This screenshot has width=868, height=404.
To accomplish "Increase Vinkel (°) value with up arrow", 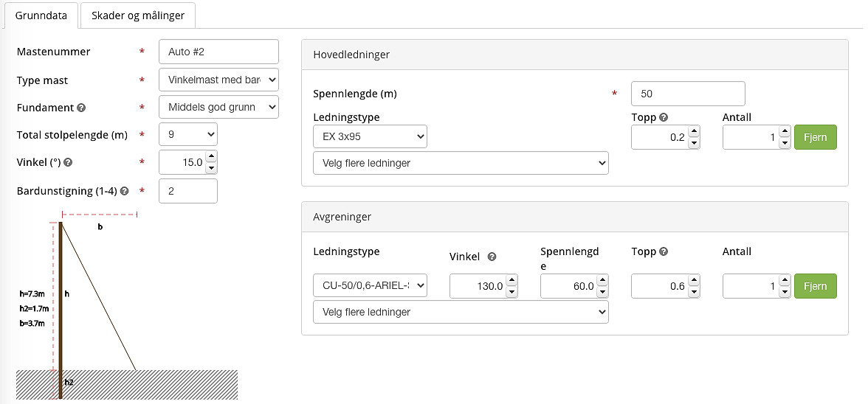I will (211, 156).
